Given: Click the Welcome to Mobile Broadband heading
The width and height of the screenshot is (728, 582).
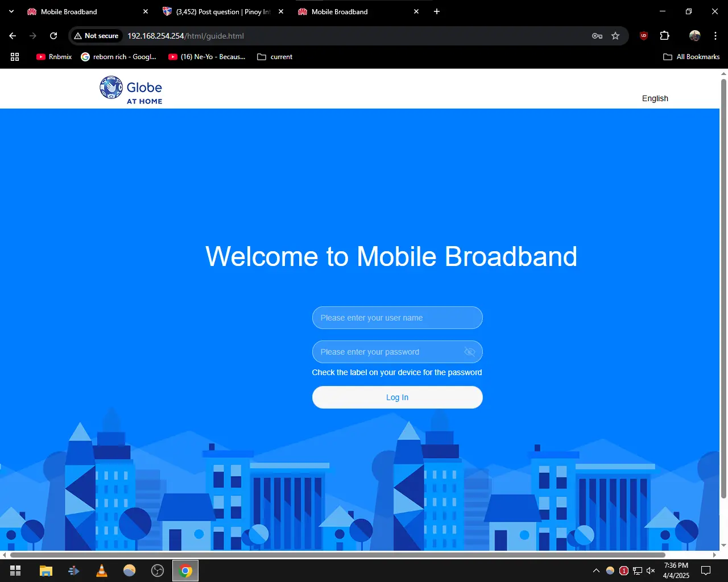Looking at the screenshot, I should (391, 256).
